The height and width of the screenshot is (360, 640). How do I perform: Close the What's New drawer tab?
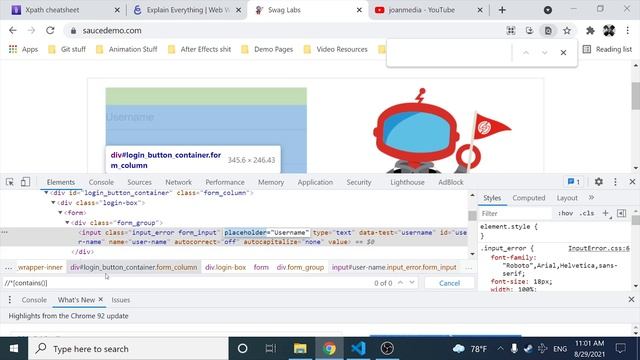pos(101,300)
